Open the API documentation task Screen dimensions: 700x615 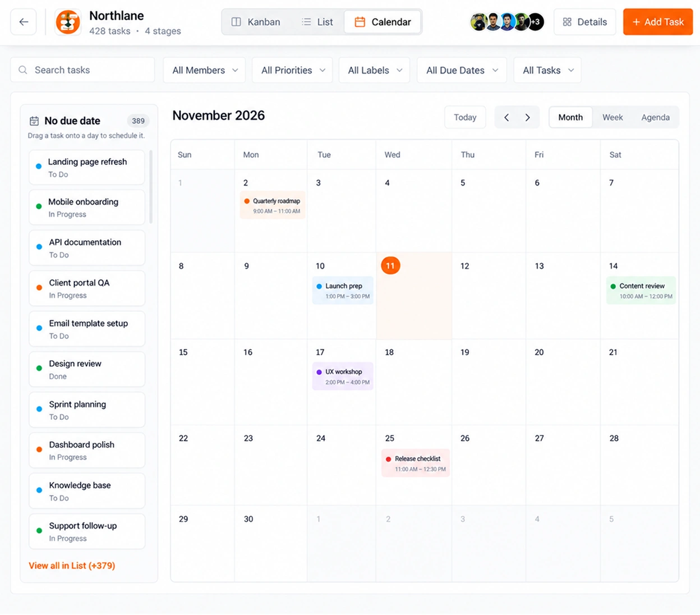pyautogui.click(x=87, y=248)
